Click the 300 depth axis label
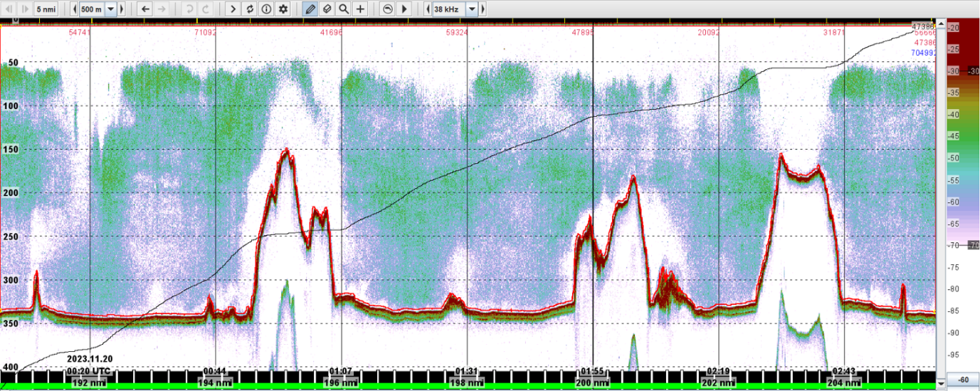Screen dimensions: 980x391 coord(12,280)
